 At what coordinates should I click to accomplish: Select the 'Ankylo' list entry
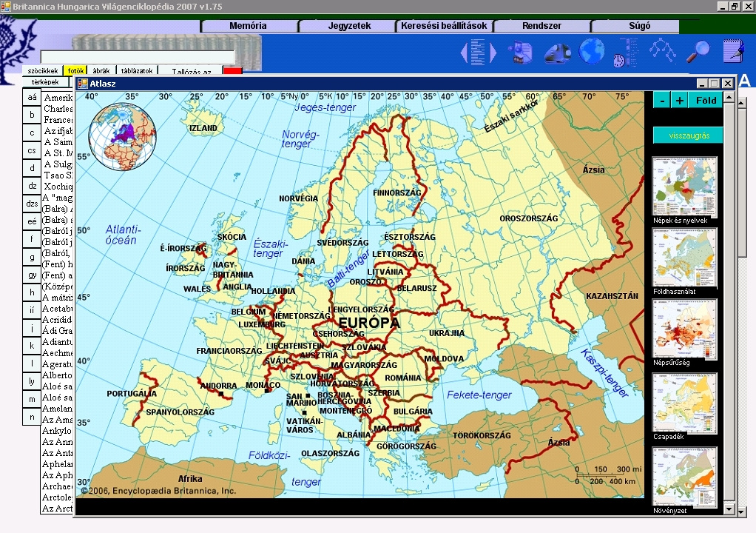click(57, 431)
